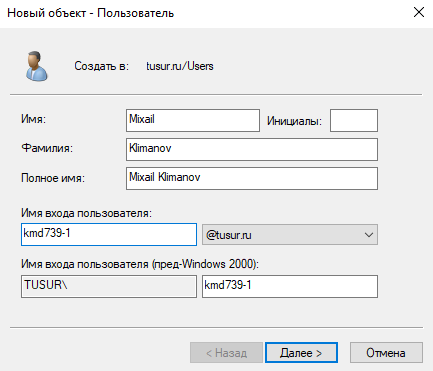Click the logon name field kmd739-1
Screen dimensions: 433x371
(109, 234)
